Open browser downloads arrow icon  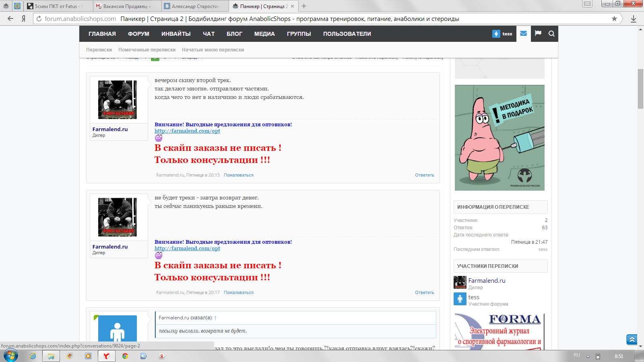point(633,19)
